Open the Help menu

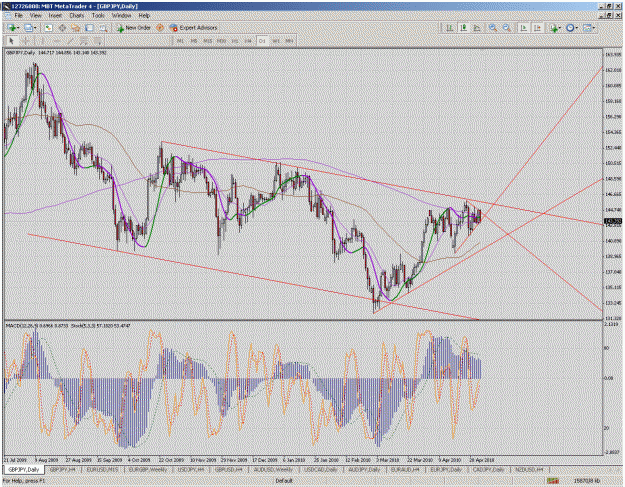click(x=144, y=16)
